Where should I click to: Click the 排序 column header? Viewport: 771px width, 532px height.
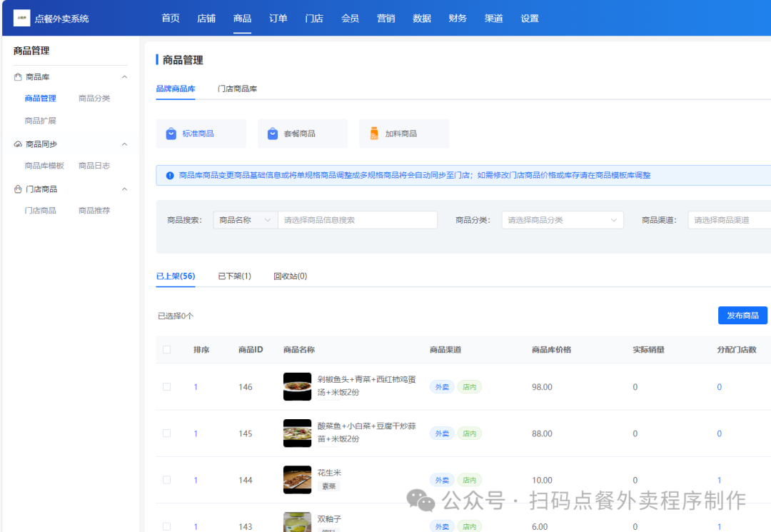201,350
